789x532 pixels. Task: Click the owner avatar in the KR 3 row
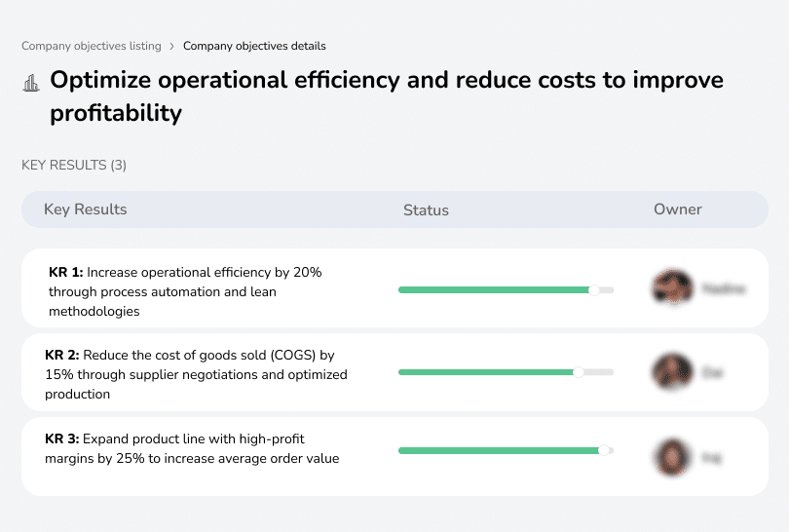coord(672,458)
